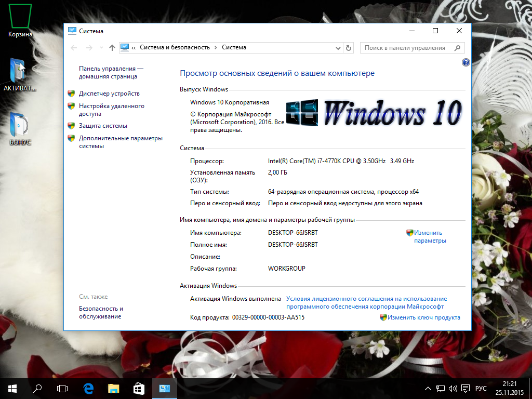This screenshot has height=399, width=532.
Task: Launch Microsoft Edge from the taskbar
Action: 88,389
